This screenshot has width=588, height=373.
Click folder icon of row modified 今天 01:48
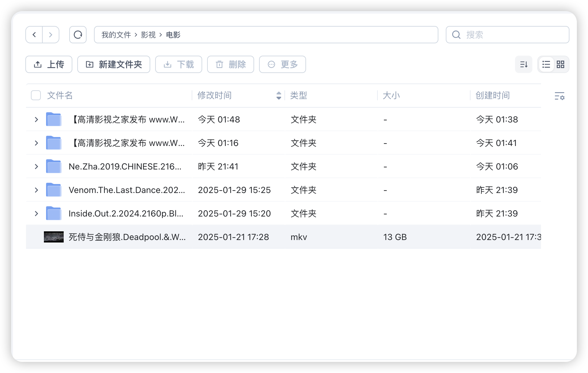click(54, 119)
